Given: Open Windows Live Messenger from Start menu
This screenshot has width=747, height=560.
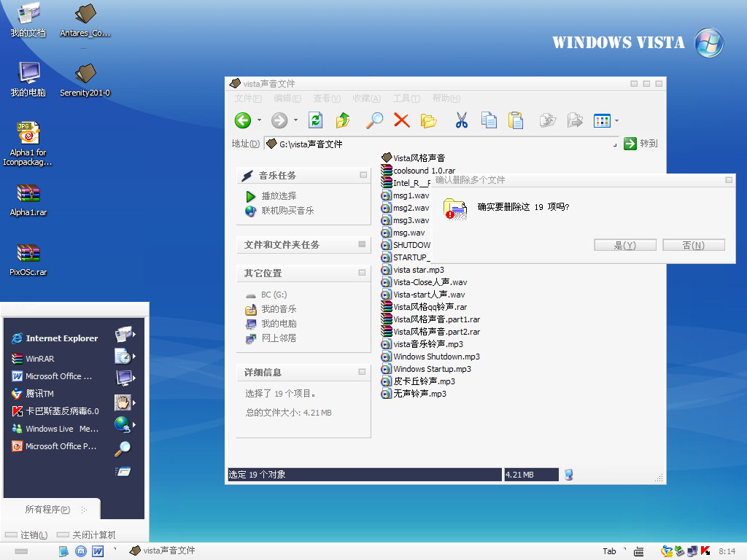Looking at the screenshot, I should [x=55, y=429].
